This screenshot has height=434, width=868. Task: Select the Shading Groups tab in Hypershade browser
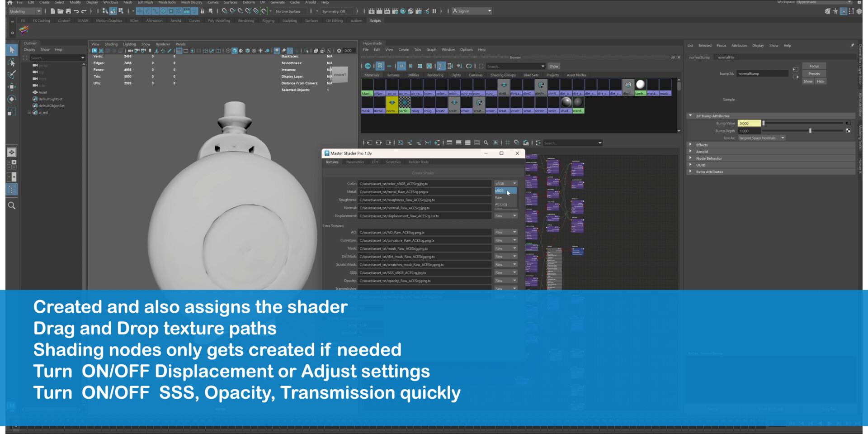click(503, 75)
